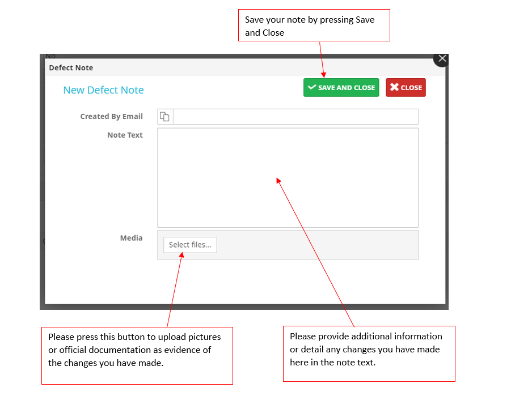This screenshot has width=532, height=396.
Task: Click the Media label
Action: point(131,238)
